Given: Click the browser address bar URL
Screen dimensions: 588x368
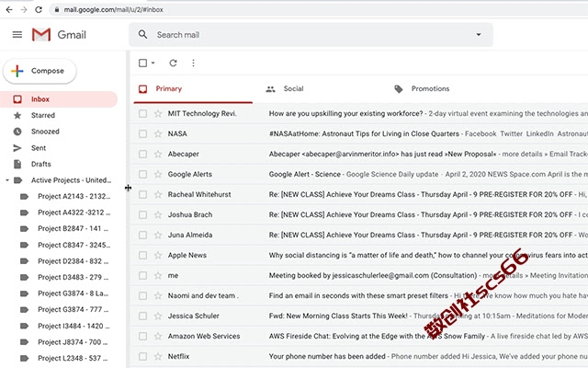Looking at the screenshot, I should pyautogui.click(x=113, y=10).
